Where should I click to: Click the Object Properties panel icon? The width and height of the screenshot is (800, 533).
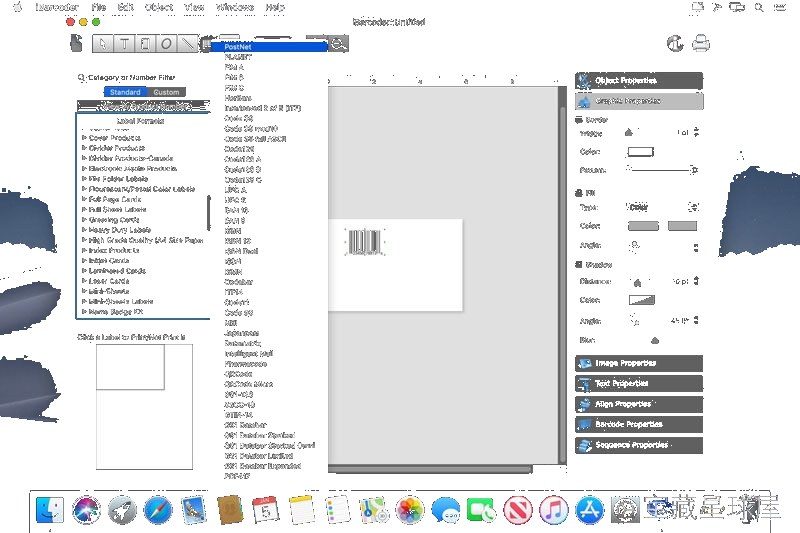point(584,81)
